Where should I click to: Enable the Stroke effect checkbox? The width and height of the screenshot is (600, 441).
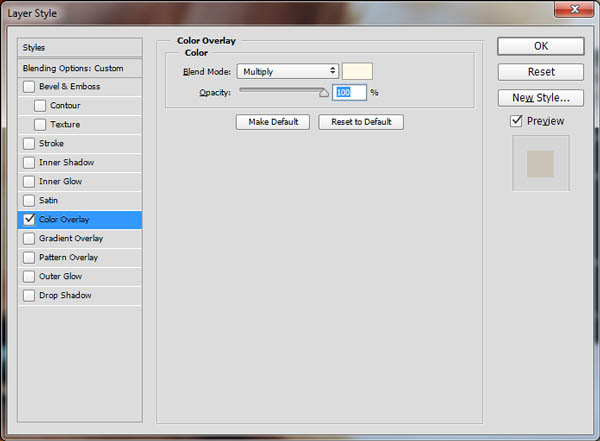click(x=29, y=144)
